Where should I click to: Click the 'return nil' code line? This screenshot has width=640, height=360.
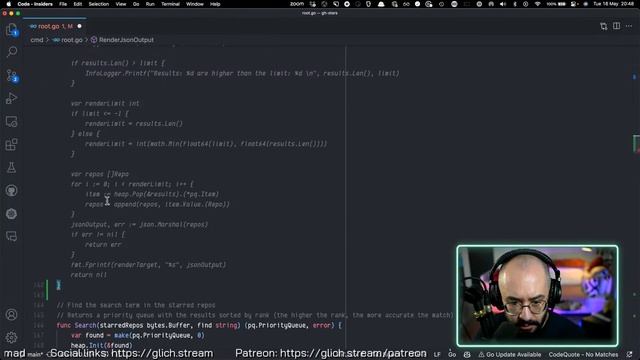coord(89,275)
